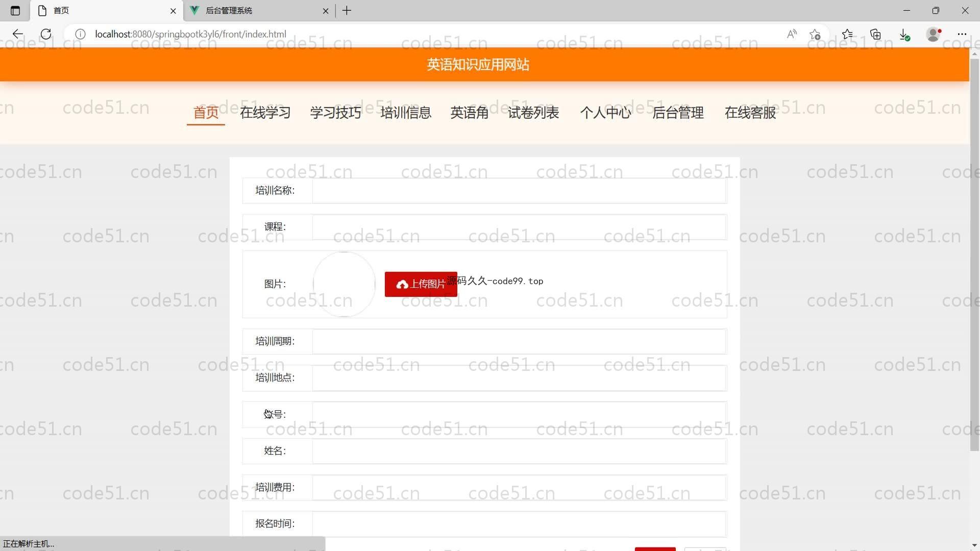Viewport: 980px width, 551px height.
Task: Focus the 培训周期 input field
Action: [x=519, y=341]
